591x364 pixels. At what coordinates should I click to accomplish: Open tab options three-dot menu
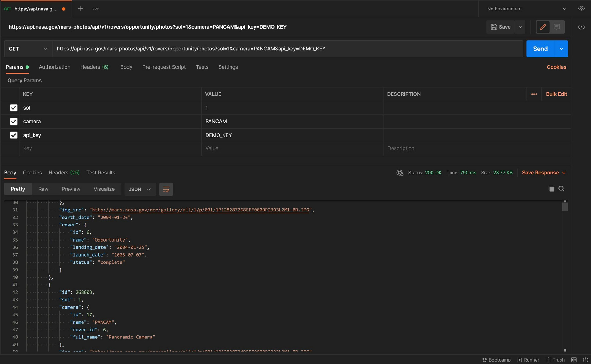pos(96,9)
